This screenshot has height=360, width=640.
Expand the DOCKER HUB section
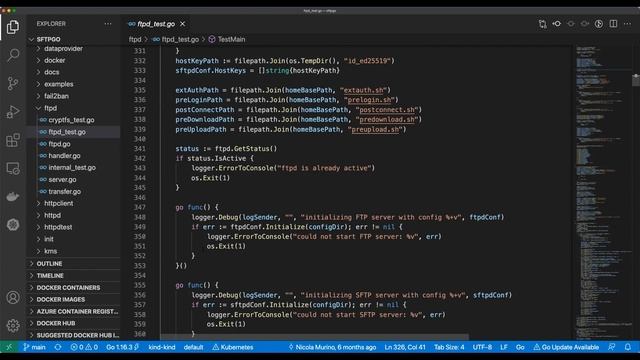[73, 323]
